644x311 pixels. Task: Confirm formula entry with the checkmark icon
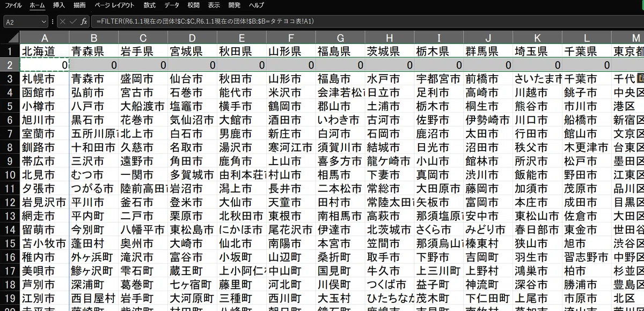click(x=74, y=21)
